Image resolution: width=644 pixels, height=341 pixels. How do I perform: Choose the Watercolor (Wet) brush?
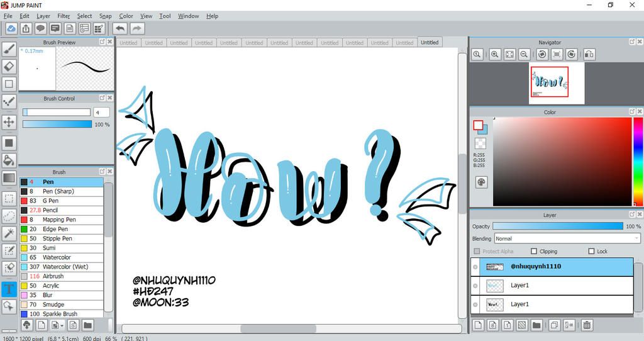[62, 267]
